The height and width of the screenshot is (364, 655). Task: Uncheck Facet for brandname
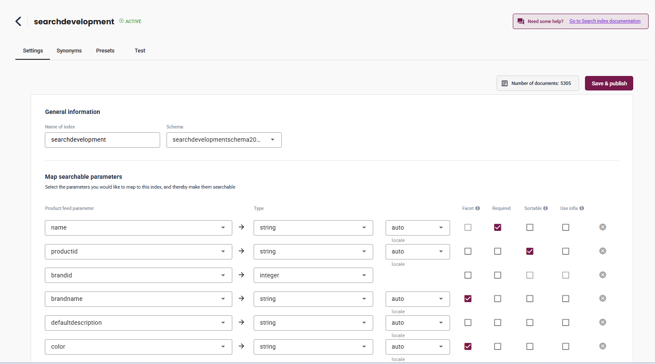[468, 298]
